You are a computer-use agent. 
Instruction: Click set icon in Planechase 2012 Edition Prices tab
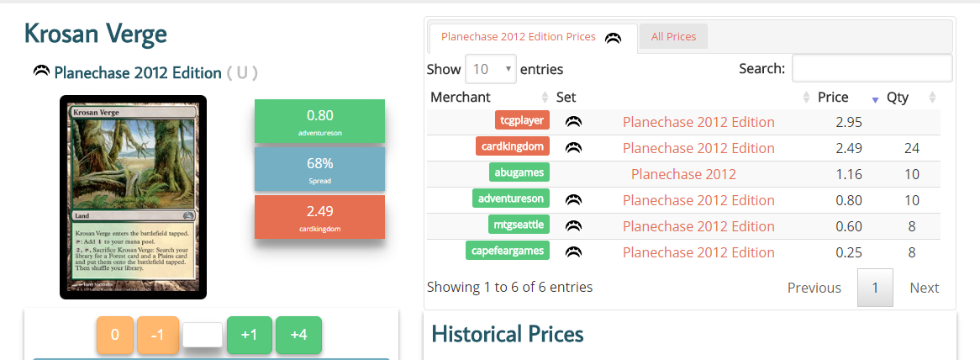(613, 38)
